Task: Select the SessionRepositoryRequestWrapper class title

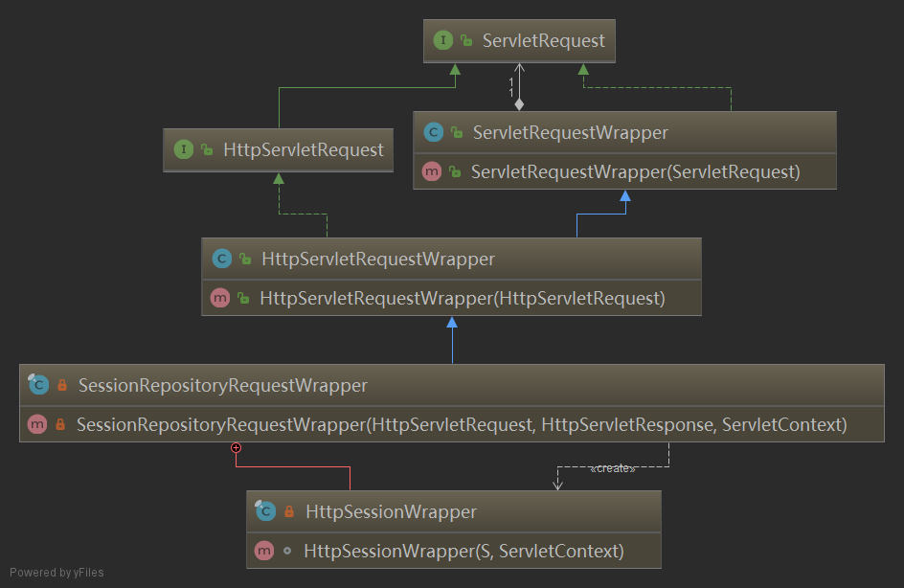Action: [222, 385]
